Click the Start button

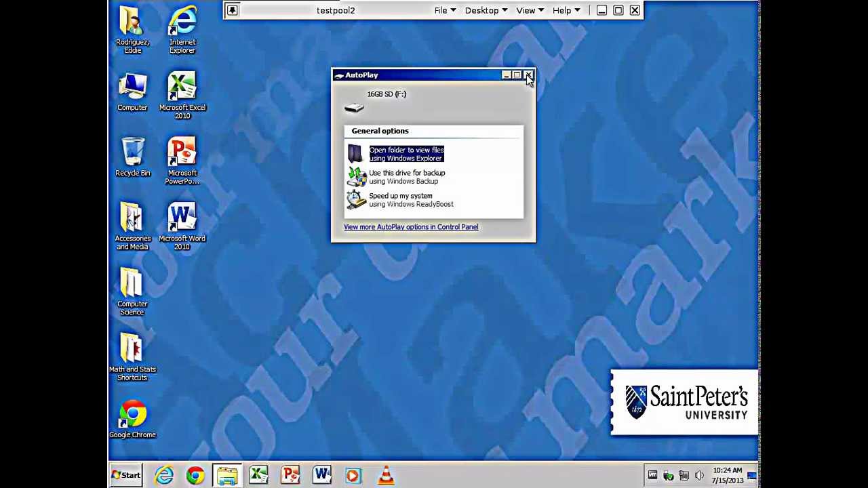[126, 475]
